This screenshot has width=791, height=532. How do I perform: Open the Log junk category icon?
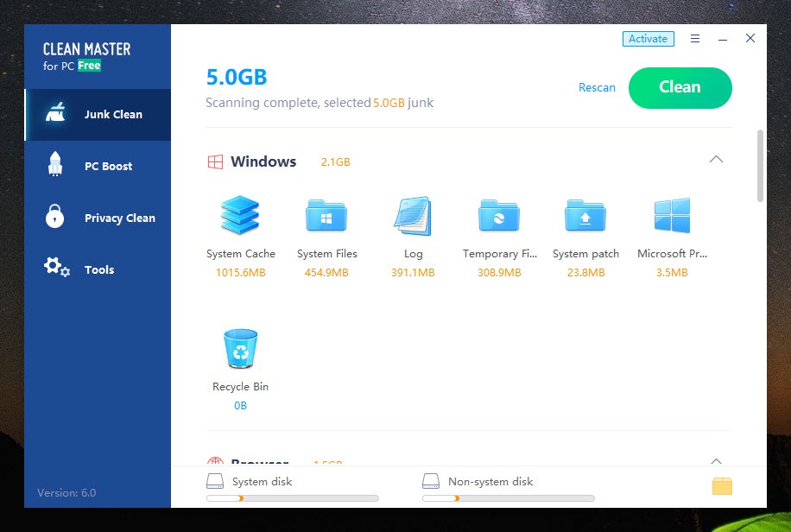click(x=413, y=216)
